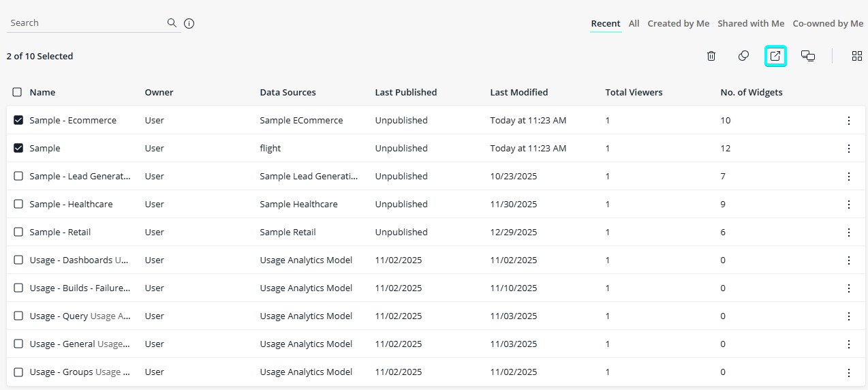The width and height of the screenshot is (868, 390).
Task: Switch to the All tab
Action: [x=634, y=24]
